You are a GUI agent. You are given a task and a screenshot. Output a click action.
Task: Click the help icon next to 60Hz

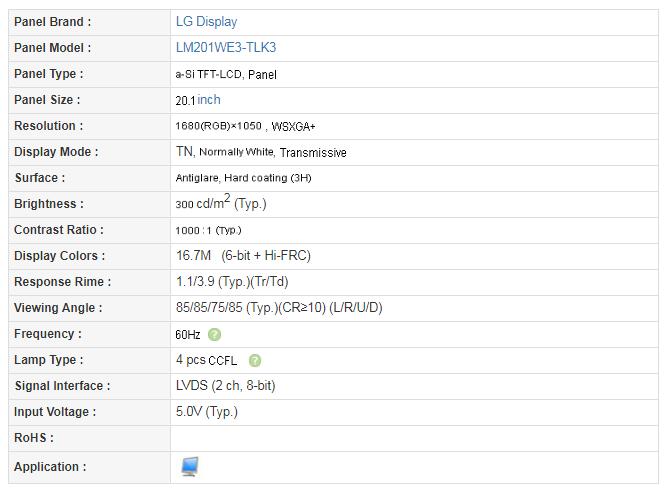214,335
